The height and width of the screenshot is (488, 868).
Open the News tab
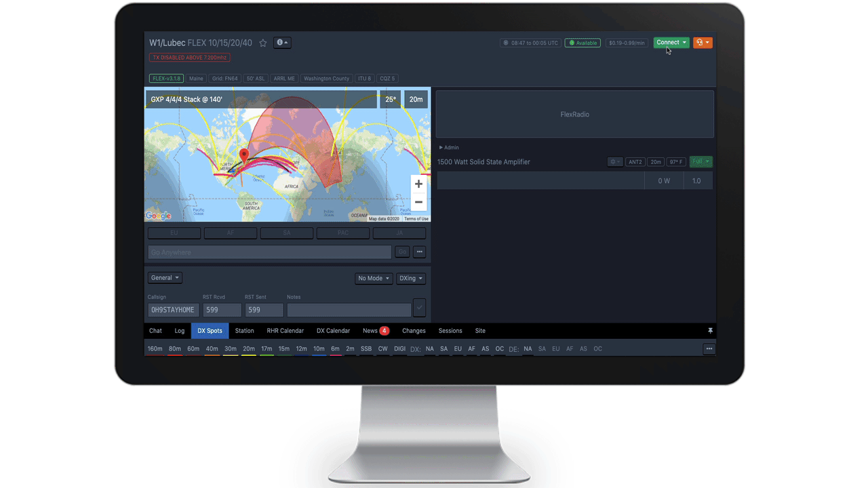point(375,331)
